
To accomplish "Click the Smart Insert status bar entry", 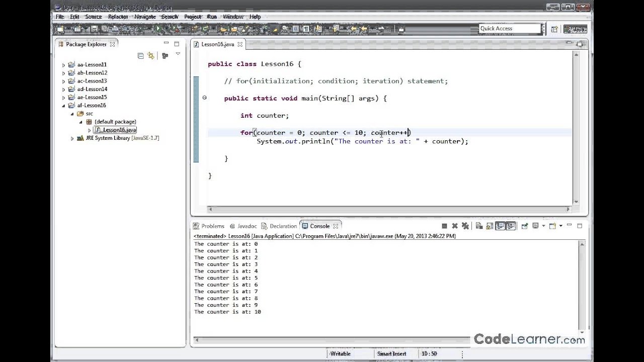I will [x=391, y=354].
